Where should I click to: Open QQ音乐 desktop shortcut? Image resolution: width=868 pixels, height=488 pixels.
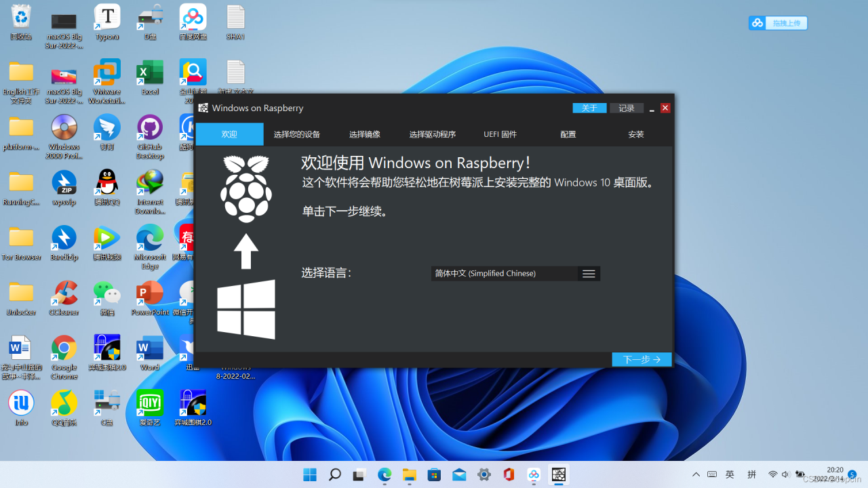64,408
